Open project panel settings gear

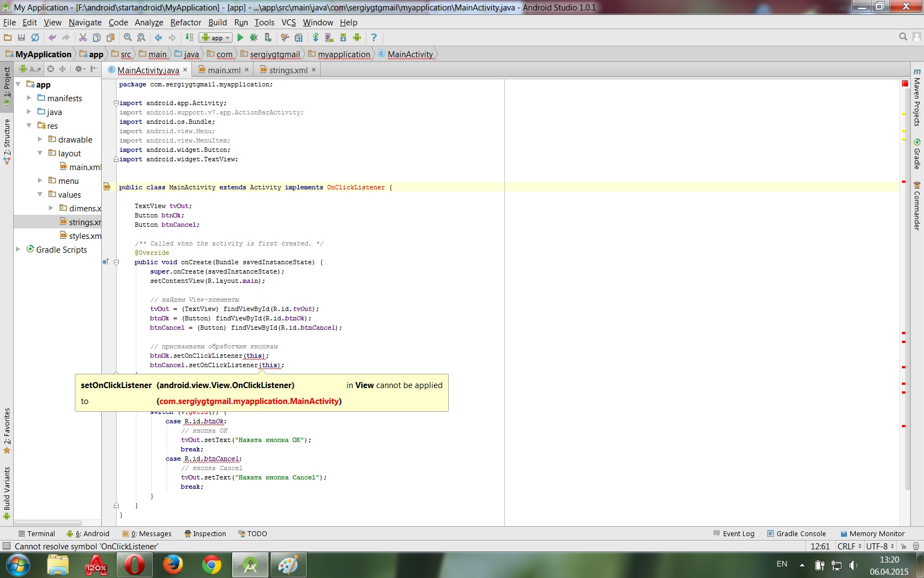[80, 69]
